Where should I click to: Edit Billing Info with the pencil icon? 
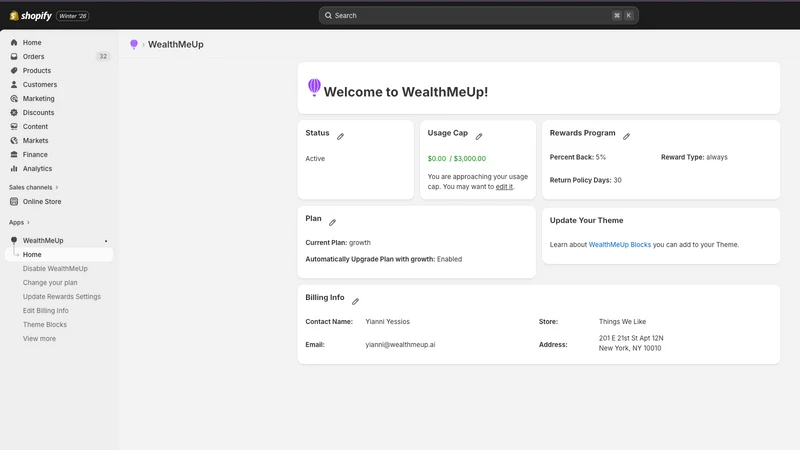(355, 302)
